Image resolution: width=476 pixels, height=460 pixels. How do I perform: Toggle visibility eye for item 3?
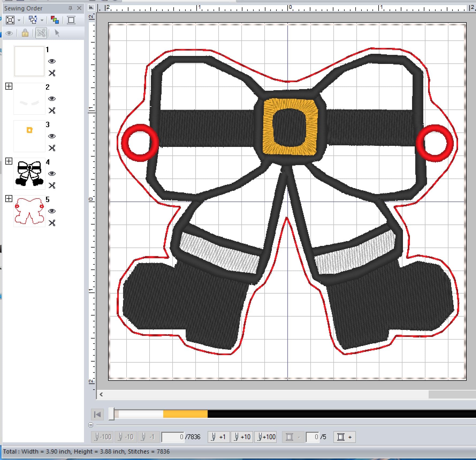pos(52,136)
